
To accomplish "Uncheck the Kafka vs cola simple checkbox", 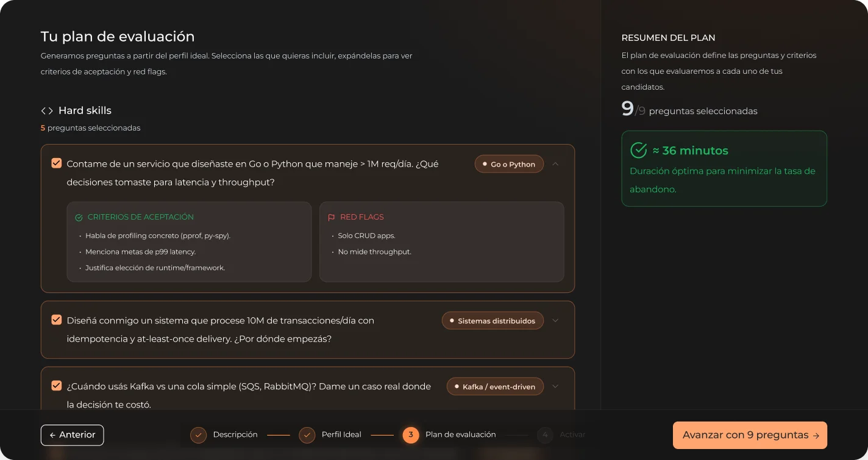I will pyautogui.click(x=57, y=386).
